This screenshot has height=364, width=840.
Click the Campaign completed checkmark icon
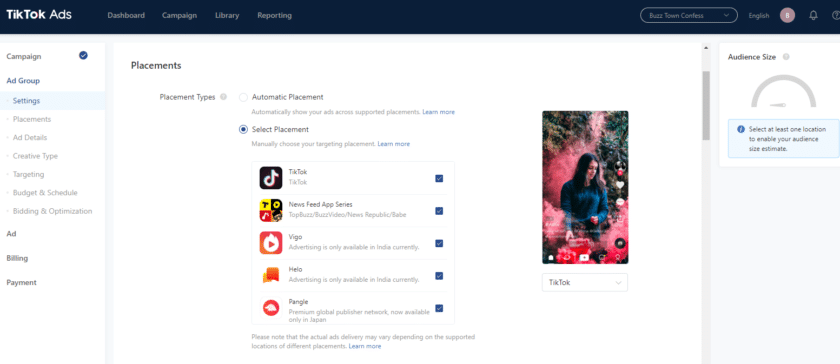83,55
